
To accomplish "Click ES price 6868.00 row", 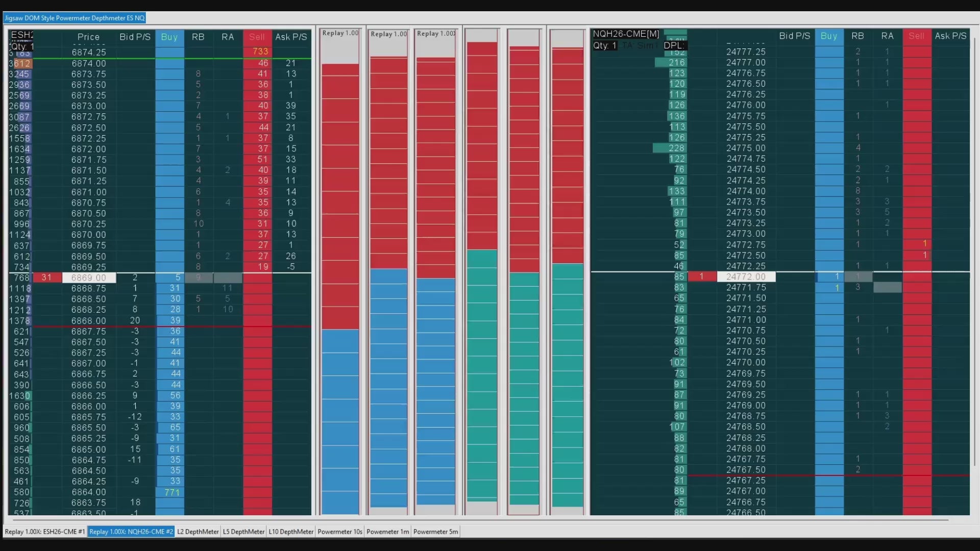I will tap(89, 320).
